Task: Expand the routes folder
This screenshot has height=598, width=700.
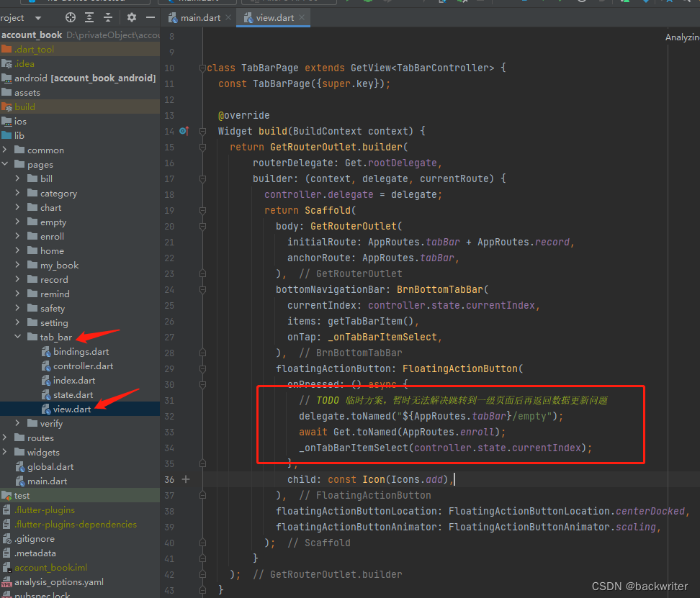Action: coord(5,438)
